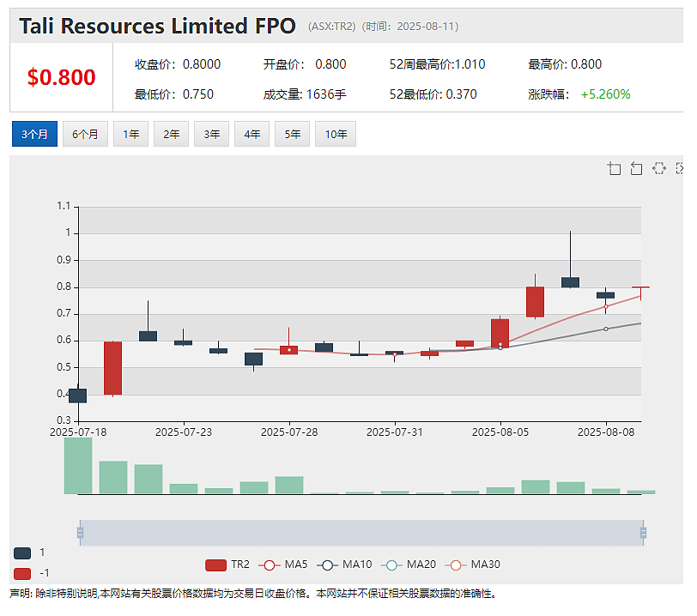The image size is (697, 616).
Task: Click the 开盘价: 0.800 value
Action: click(x=305, y=64)
